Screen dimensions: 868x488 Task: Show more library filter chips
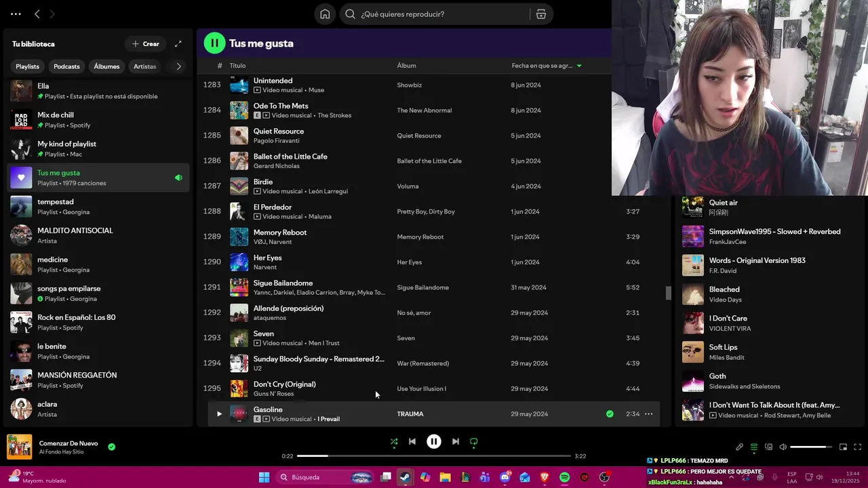(x=178, y=66)
